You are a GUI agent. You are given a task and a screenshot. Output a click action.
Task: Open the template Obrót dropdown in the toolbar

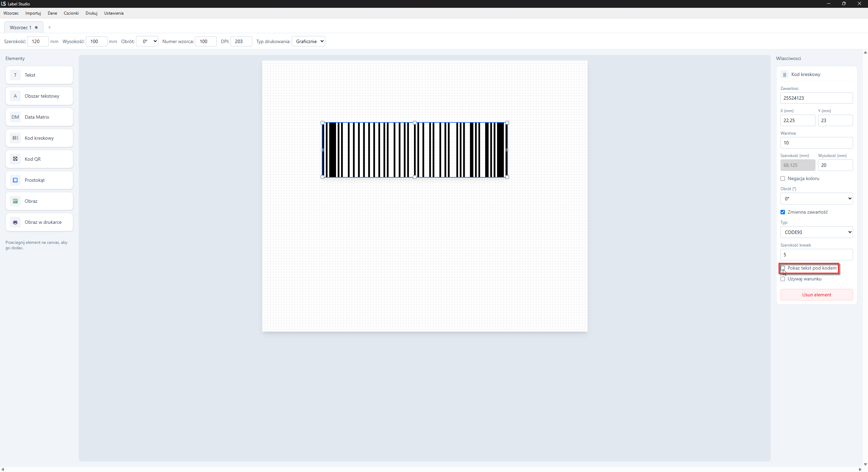[x=147, y=41]
